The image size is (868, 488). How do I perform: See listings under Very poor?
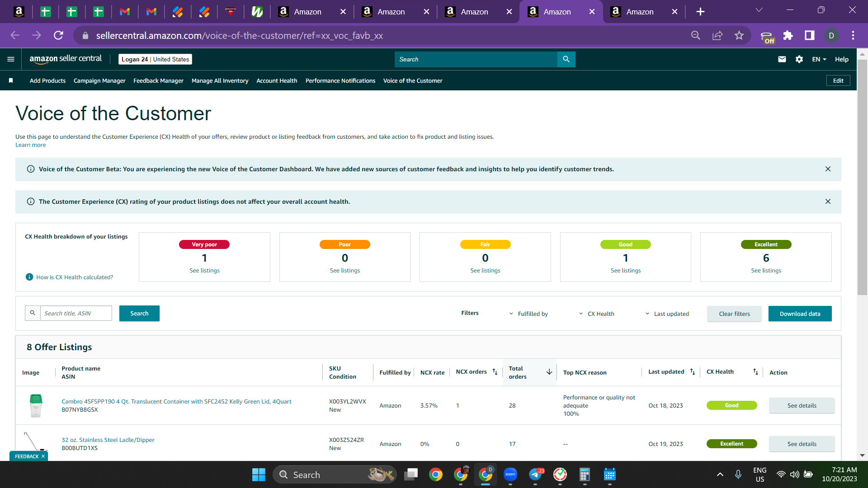tap(204, 270)
